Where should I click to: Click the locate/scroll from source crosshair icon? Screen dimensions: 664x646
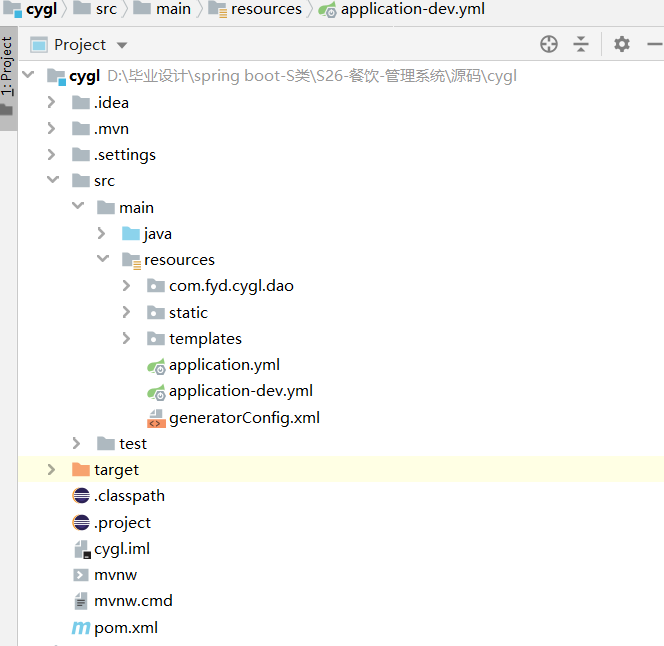(548, 44)
